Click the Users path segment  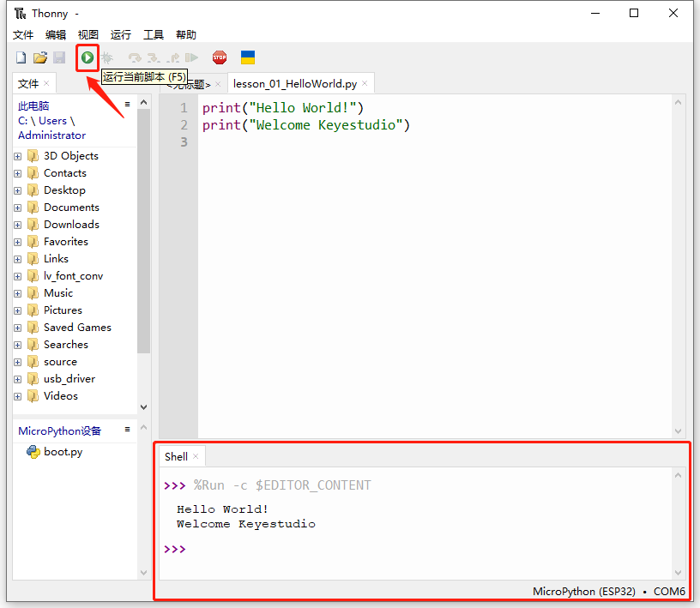(52, 121)
